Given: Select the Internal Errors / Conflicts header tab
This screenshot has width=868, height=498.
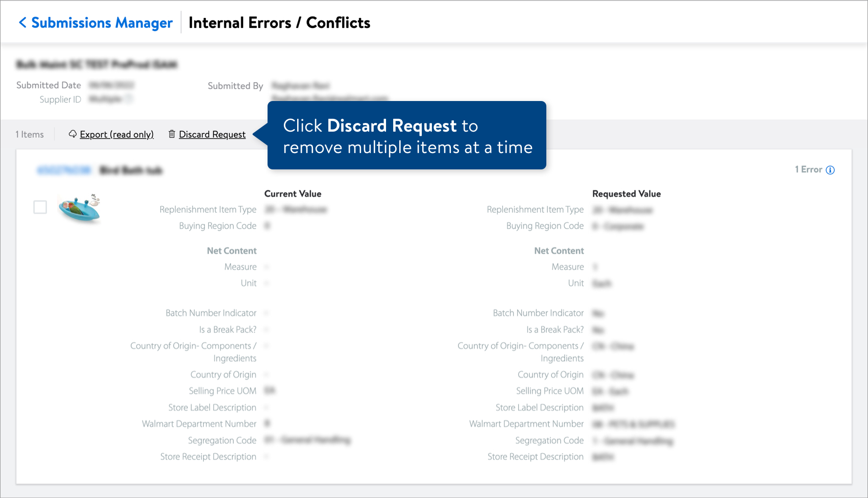Looking at the screenshot, I should point(279,22).
